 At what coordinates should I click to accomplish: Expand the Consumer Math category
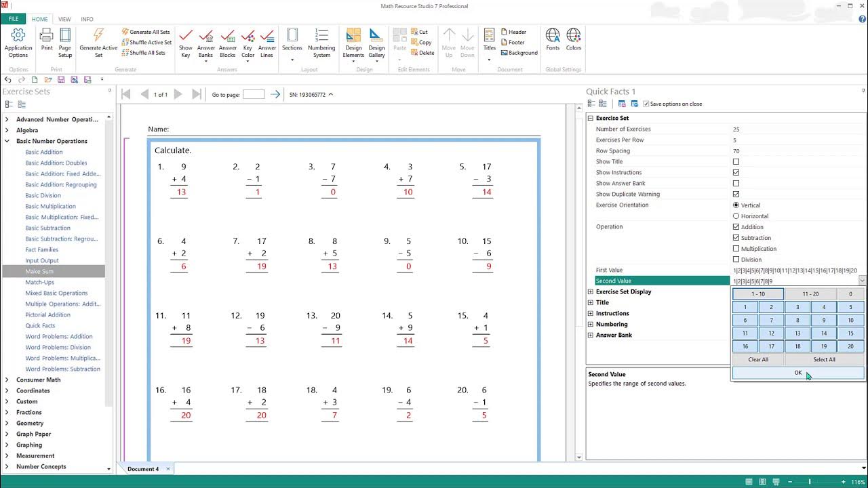(x=7, y=380)
